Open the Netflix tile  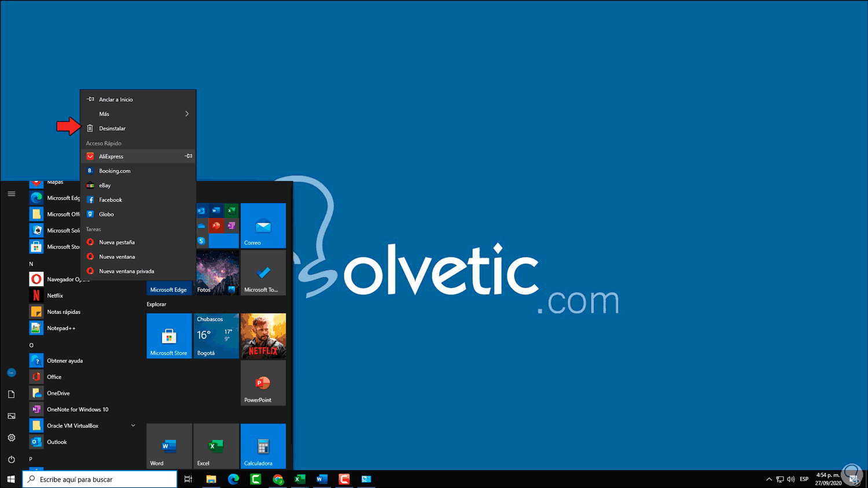click(263, 336)
